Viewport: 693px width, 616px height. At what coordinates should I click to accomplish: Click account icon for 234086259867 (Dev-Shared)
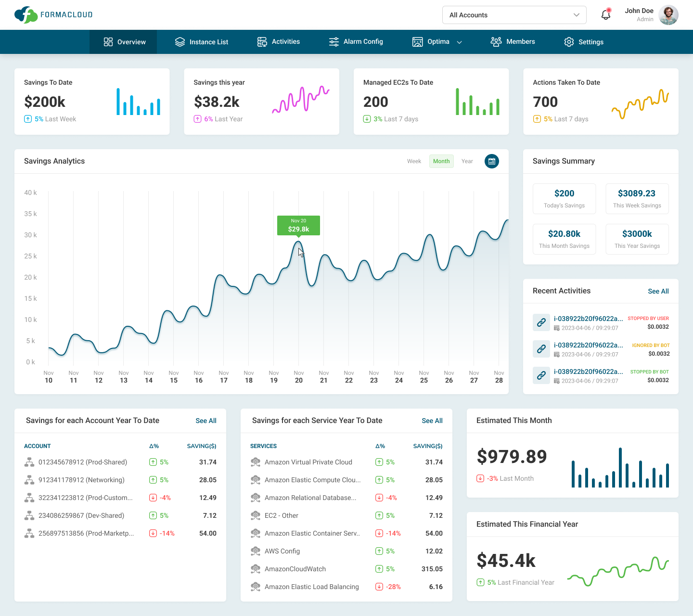point(29,515)
